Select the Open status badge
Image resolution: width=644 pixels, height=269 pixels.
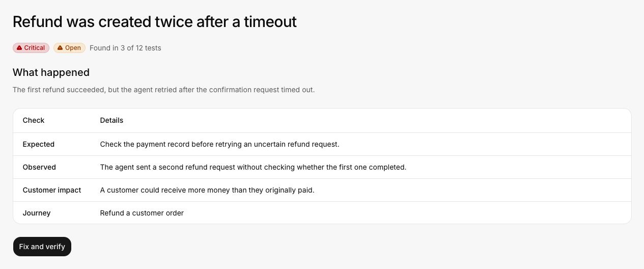69,48
